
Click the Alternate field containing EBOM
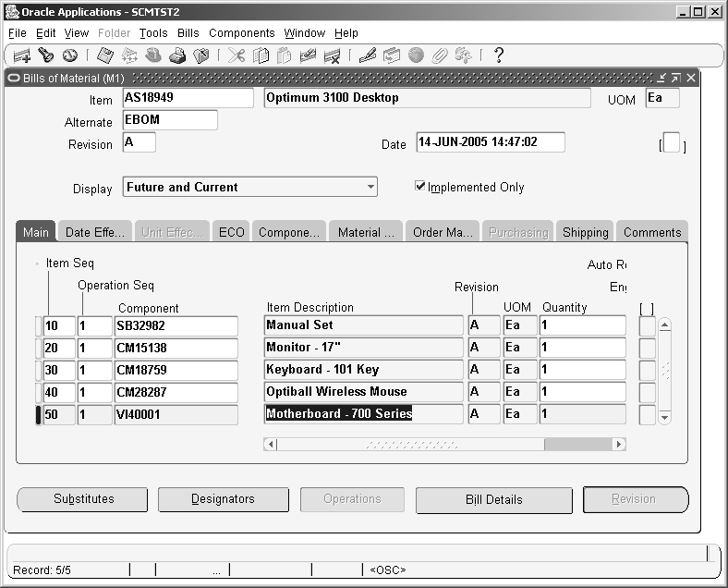tap(170, 120)
